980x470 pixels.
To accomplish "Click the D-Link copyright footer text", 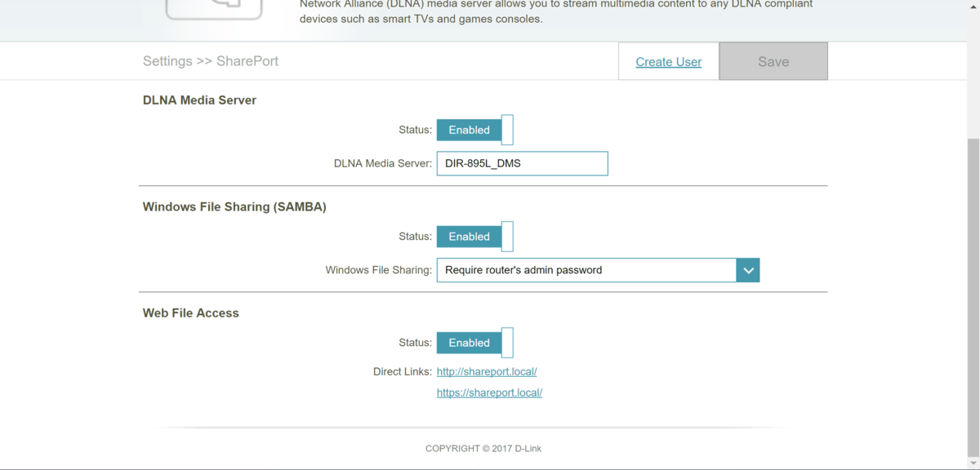I will tap(483, 449).
